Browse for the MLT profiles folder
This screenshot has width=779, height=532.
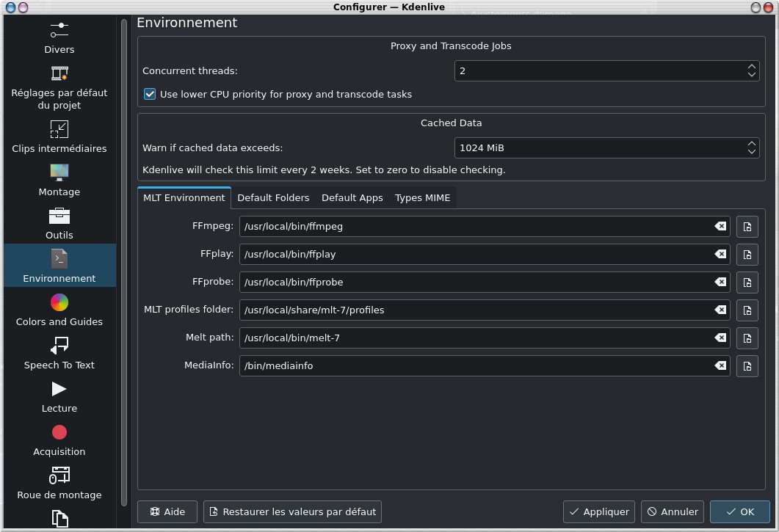(x=747, y=310)
